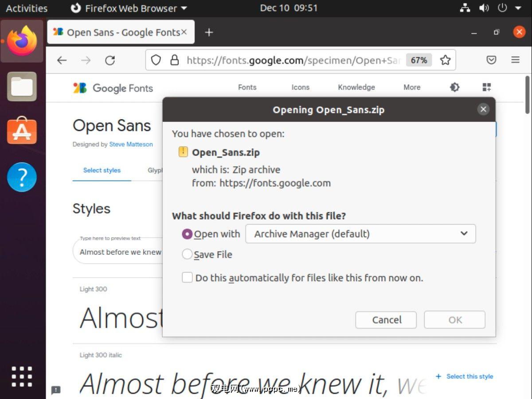Open Ubuntu Software from the dock
The height and width of the screenshot is (399, 532).
(22, 131)
